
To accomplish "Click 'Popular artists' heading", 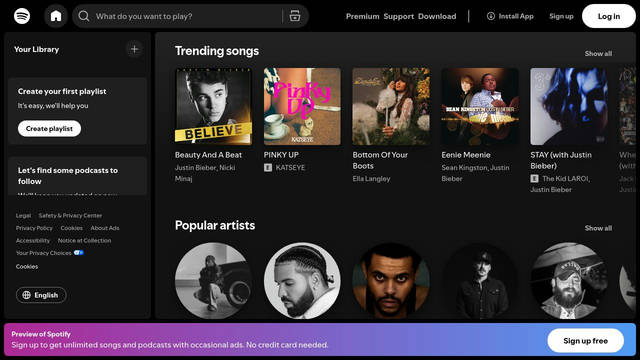I will (x=215, y=225).
